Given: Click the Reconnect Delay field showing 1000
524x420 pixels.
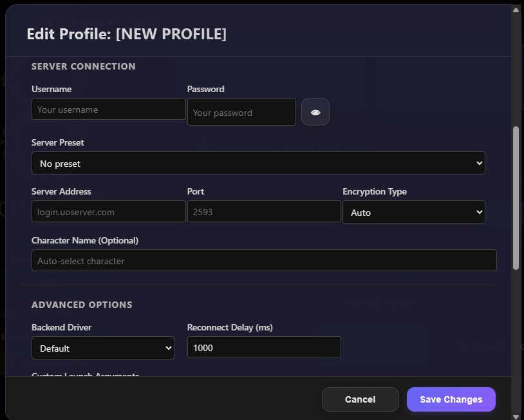Looking at the screenshot, I should [264, 347].
